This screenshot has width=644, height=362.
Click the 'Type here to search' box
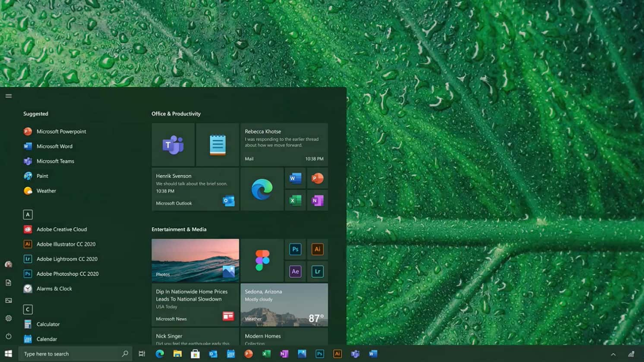pyautogui.click(x=75, y=354)
